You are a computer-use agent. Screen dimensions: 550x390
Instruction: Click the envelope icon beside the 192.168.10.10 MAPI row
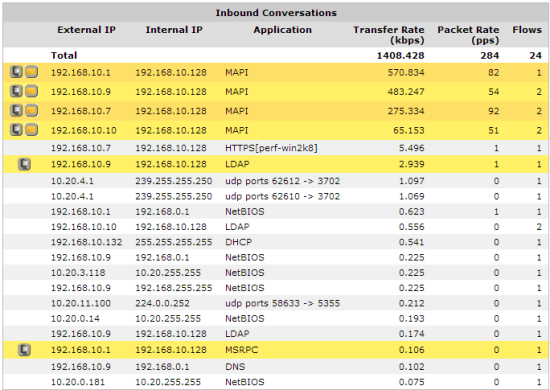[x=31, y=130]
